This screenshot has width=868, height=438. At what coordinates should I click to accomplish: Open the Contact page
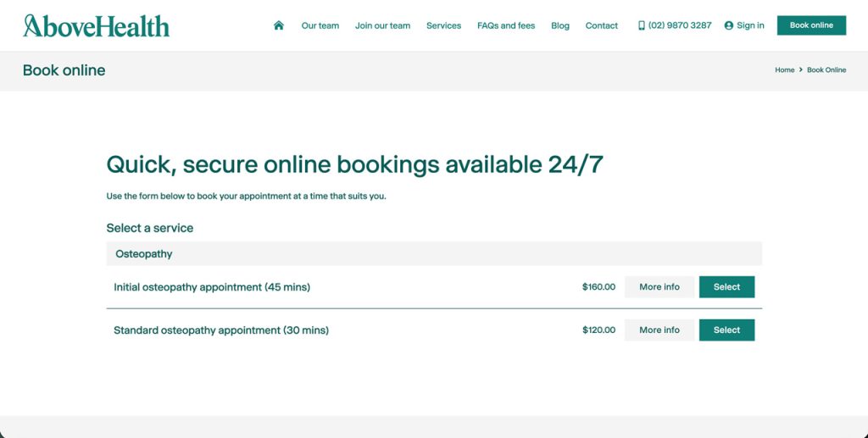(x=602, y=25)
